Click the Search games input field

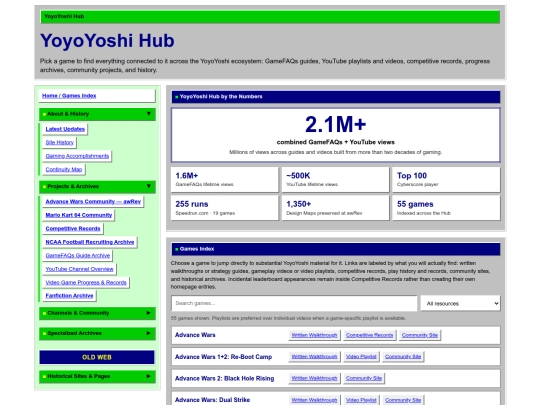(294, 303)
